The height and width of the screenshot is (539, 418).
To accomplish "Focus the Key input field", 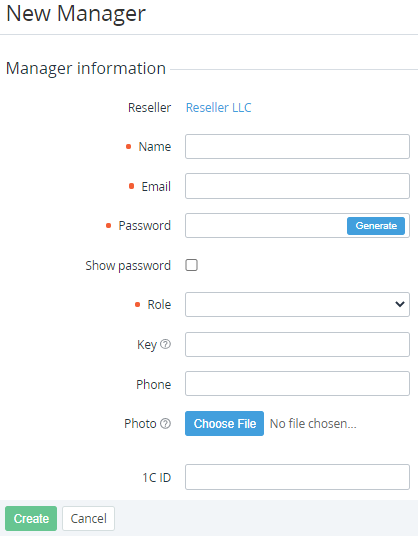I will (297, 344).
